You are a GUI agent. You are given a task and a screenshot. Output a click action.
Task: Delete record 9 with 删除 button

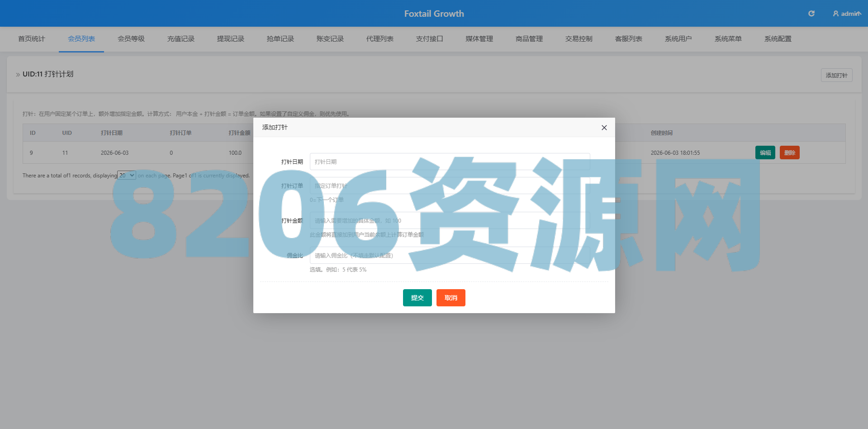[x=790, y=153]
